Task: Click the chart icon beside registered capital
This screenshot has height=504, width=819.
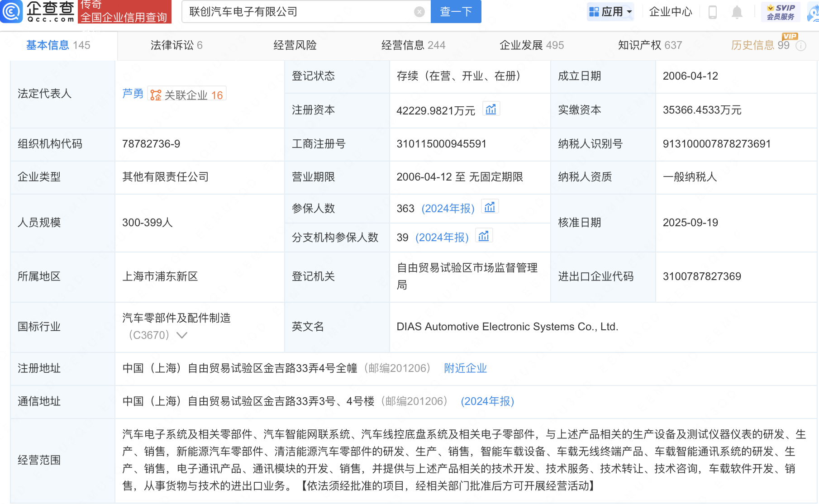Action: coord(491,109)
